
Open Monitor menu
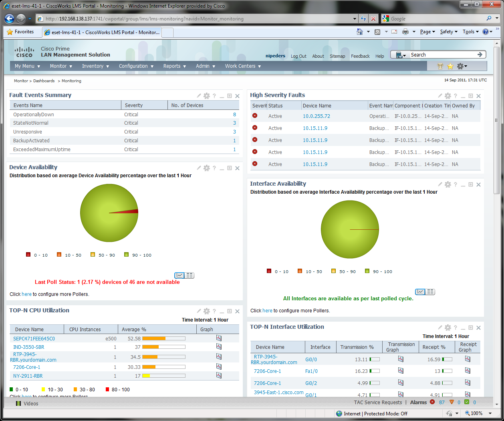click(61, 66)
